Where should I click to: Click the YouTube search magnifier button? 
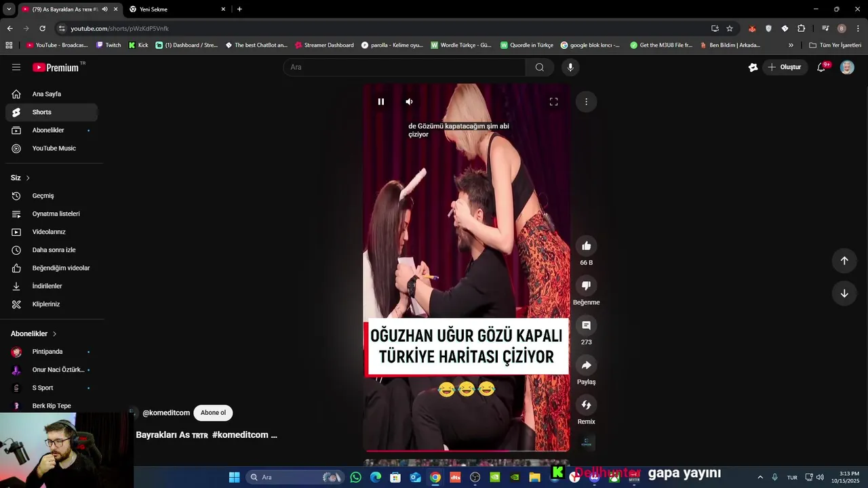[x=540, y=67]
